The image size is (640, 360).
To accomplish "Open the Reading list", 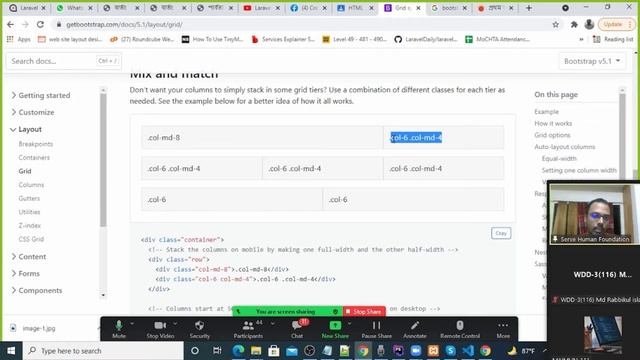I will pyautogui.click(x=613, y=39).
